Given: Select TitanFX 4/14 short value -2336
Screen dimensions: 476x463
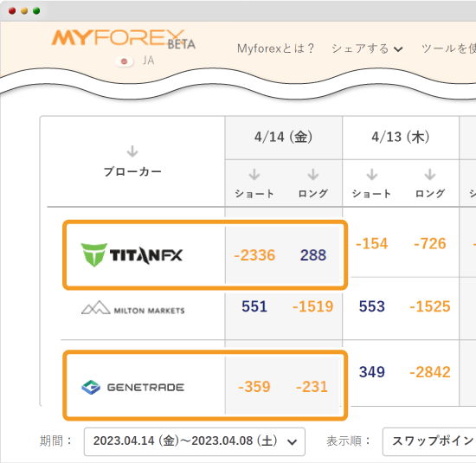Looking at the screenshot, I should click(254, 255).
